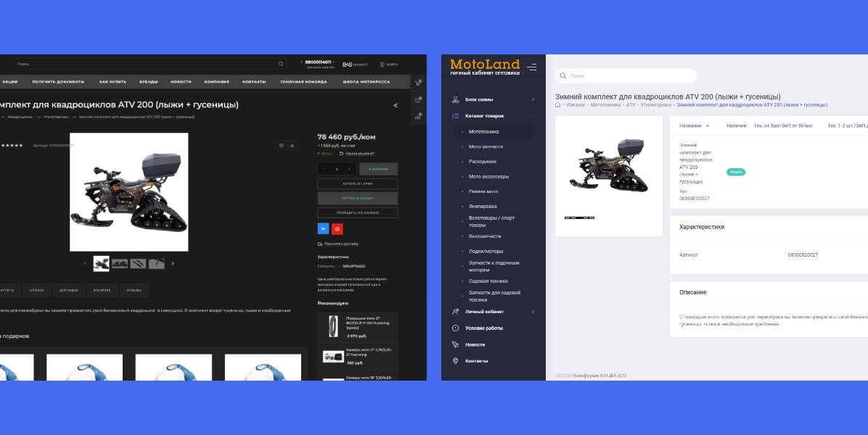Expand the Блок схемы sidebar section arrow

click(x=533, y=99)
